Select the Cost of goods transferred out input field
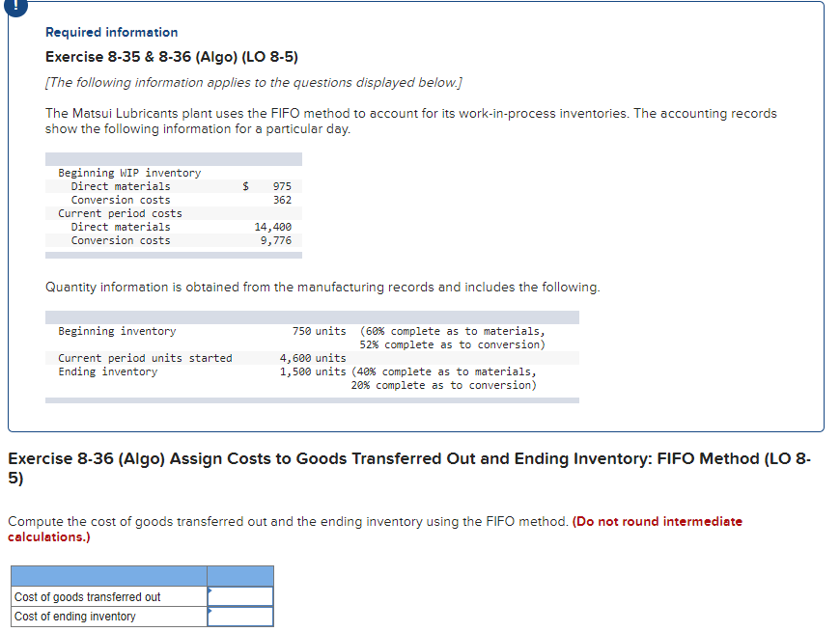The image size is (840, 632). click(239, 596)
